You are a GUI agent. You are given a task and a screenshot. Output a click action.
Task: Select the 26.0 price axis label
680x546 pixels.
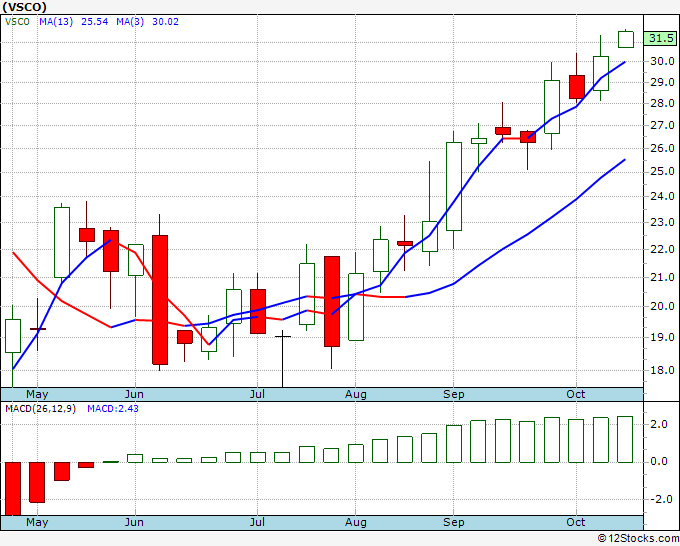pos(662,148)
